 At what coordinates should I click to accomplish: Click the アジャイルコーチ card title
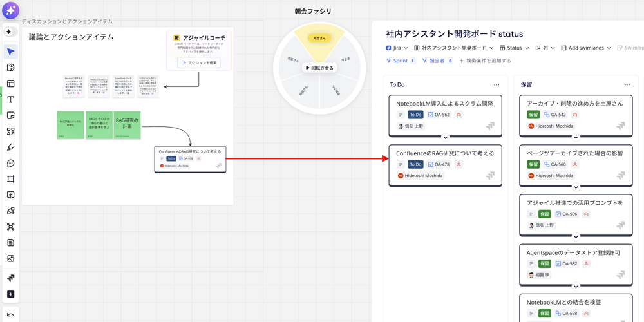tap(204, 37)
